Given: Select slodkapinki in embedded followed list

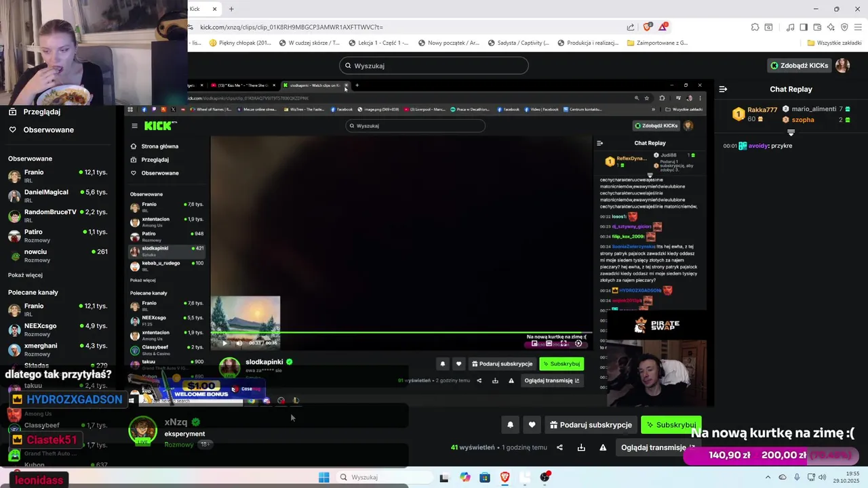Looking at the screenshot, I should coord(167,251).
